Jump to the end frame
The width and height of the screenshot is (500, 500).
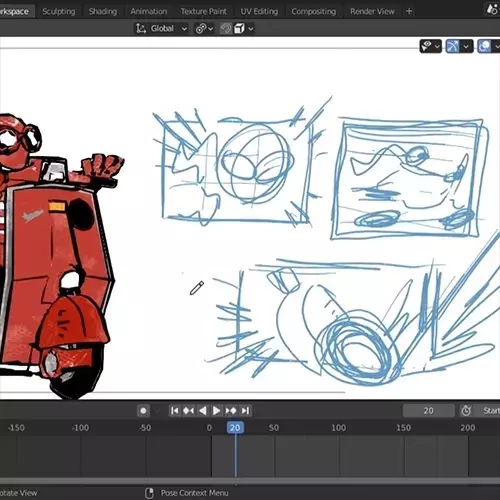pyautogui.click(x=245, y=411)
